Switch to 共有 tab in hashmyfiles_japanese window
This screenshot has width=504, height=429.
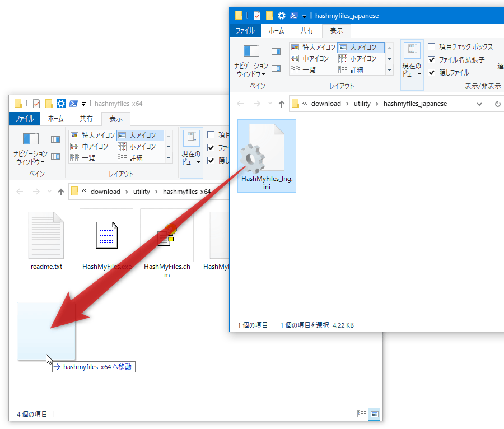tap(307, 31)
